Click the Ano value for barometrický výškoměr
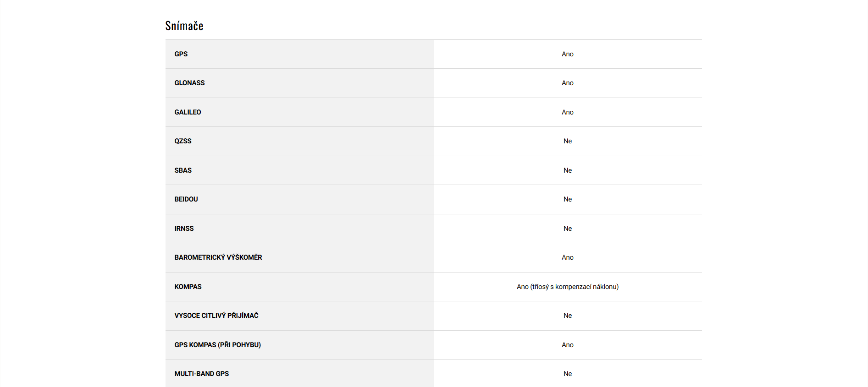Viewport: 868px width, 387px height. pyautogui.click(x=568, y=257)
